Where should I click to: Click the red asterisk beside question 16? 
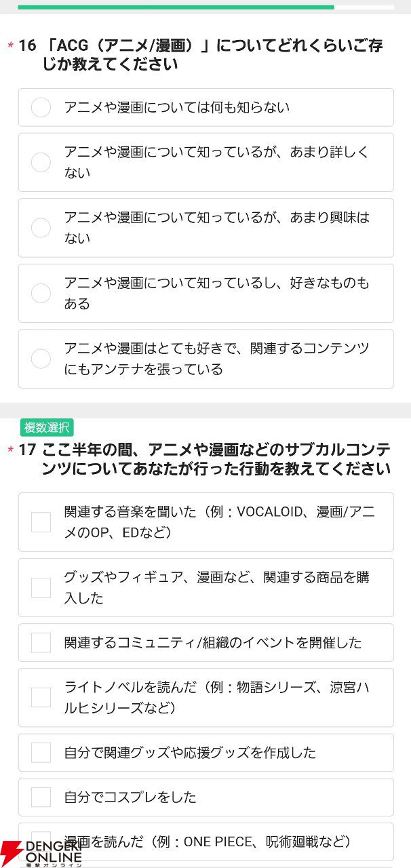tap(10, 46)
